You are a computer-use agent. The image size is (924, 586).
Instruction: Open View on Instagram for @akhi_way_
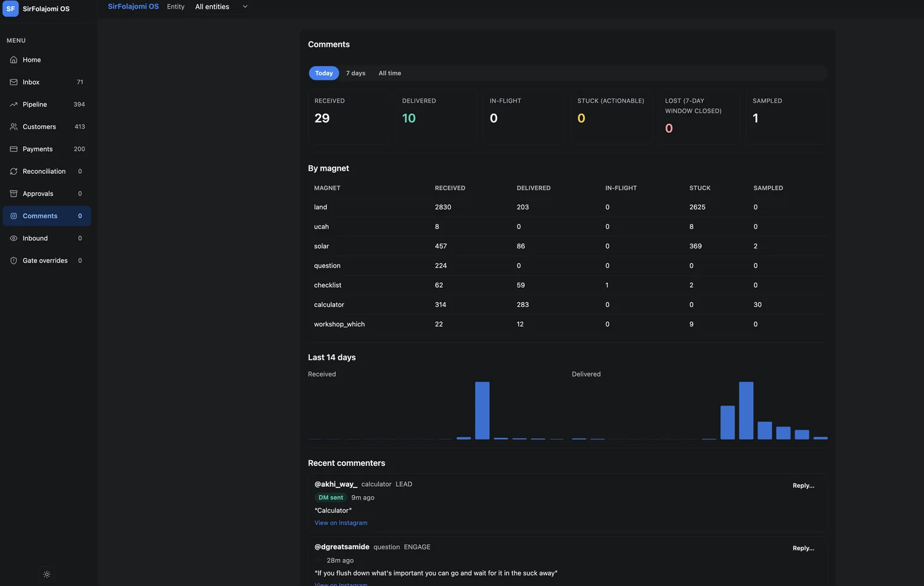(341, 523)
